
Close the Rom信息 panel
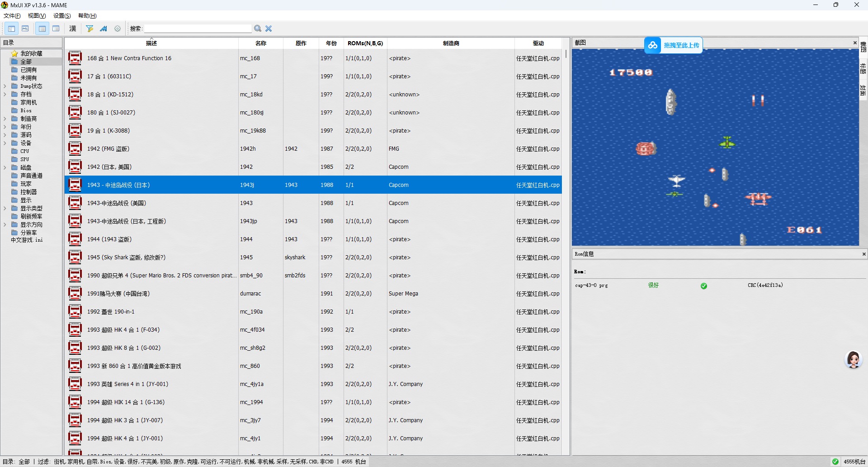coord(864,254)
